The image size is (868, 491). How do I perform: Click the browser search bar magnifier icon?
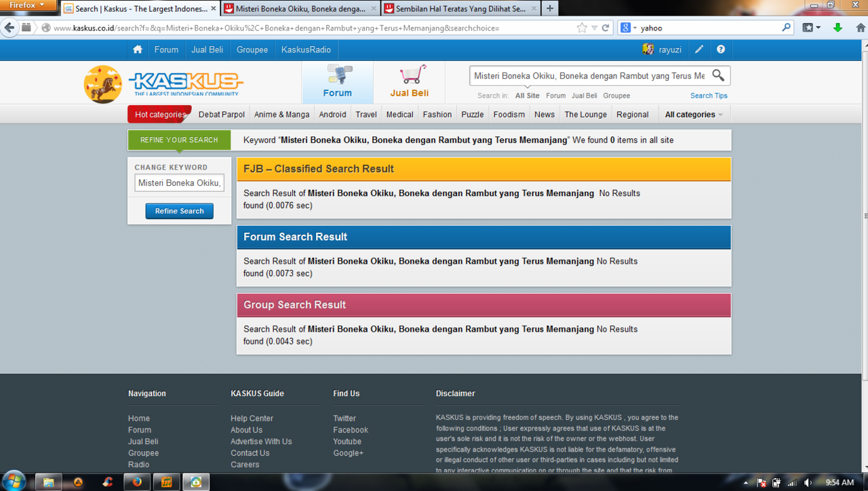(x=787, y=28)
